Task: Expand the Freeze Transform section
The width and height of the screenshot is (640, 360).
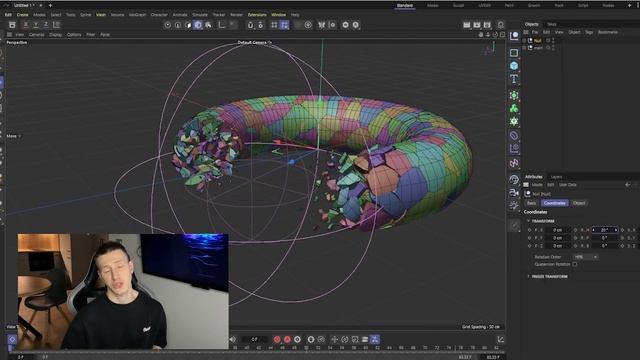Action: coord(529,276)
